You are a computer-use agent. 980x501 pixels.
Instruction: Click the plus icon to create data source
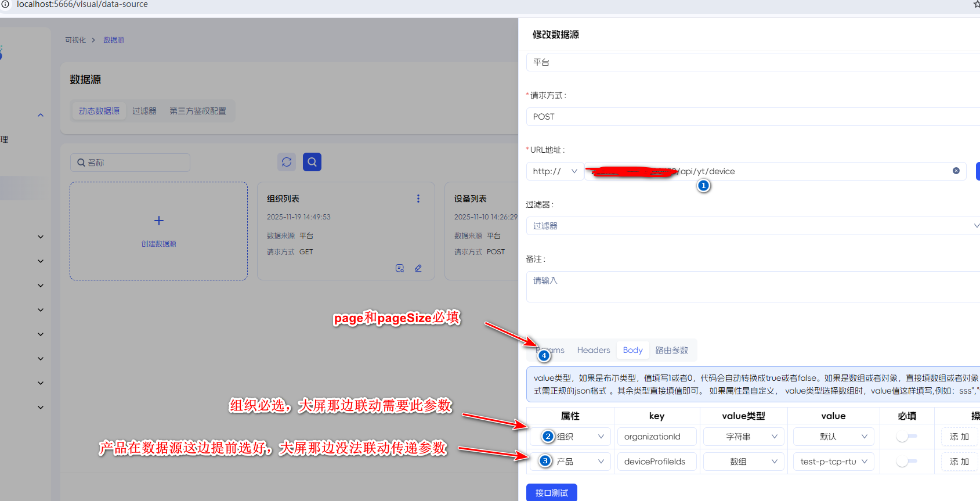[x=159, y=221]
